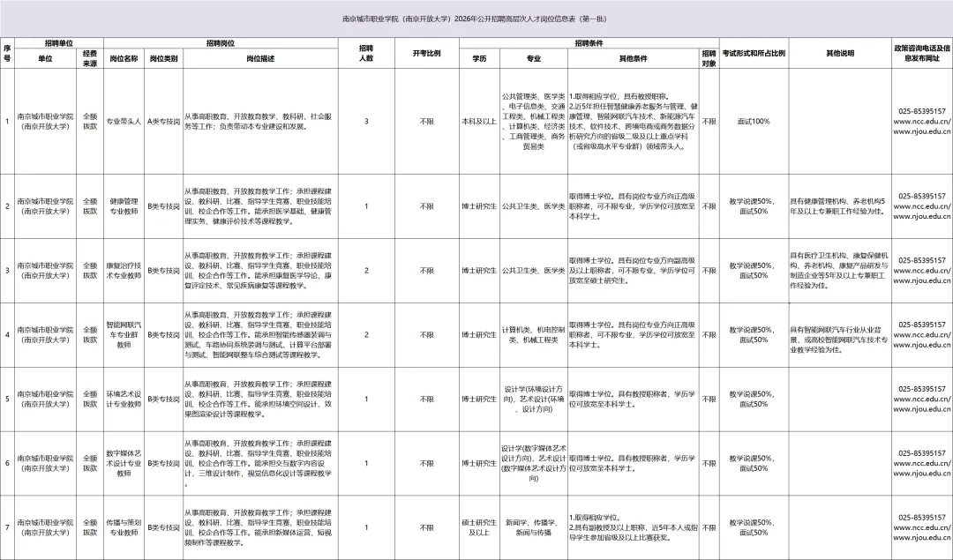Select 公共卫生类、医学类 in 健康管理 row
The height and width of the screenshot is (560, 953).
(x=534, y=206)
